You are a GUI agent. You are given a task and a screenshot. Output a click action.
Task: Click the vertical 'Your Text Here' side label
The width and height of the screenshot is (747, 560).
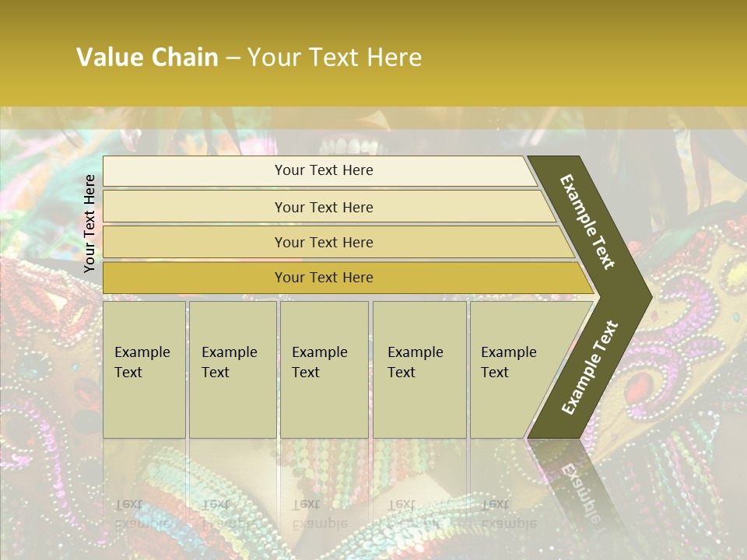[89, 223]
